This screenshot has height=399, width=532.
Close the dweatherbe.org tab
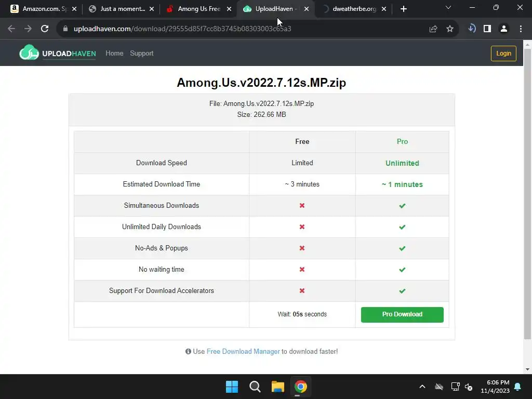coord(384,9)
